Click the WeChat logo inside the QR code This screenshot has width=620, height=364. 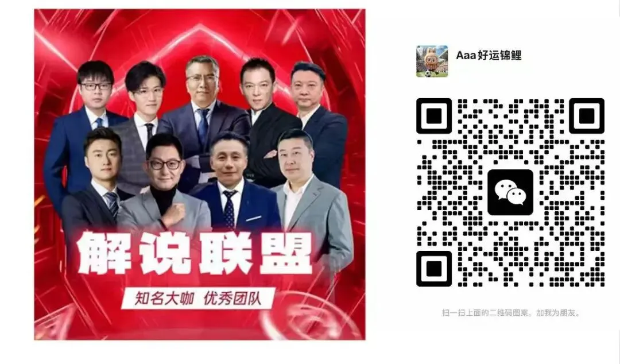click(x=510, y=192)
